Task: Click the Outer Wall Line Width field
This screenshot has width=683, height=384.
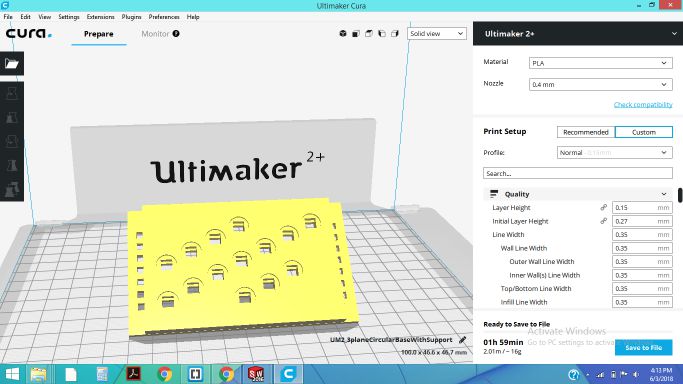Action: pyautogui.click(x=642, y=262)
